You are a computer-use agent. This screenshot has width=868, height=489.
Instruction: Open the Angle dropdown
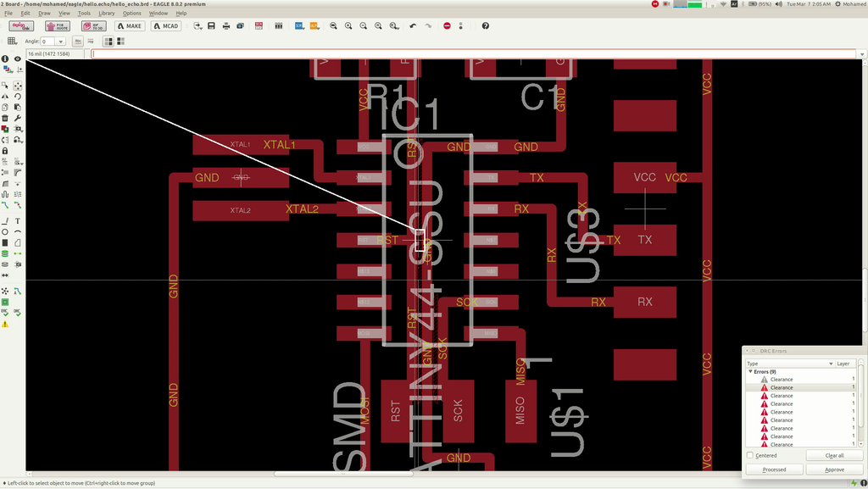point(60,42)
